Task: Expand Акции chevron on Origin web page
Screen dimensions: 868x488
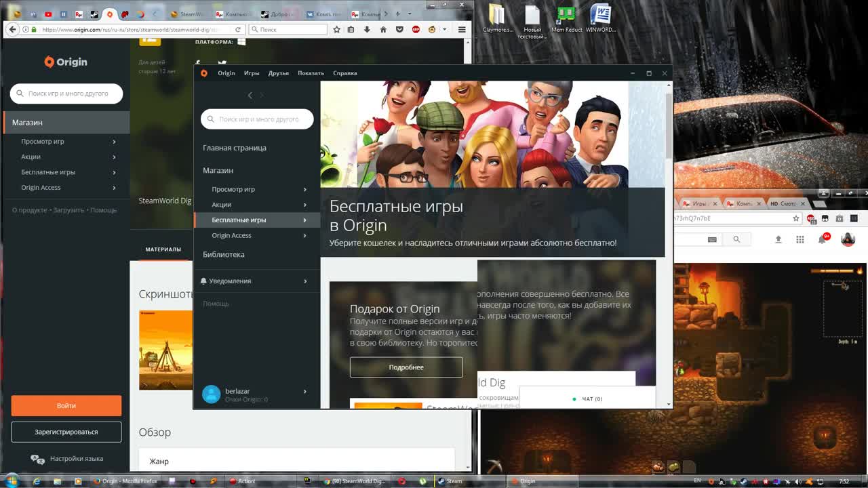Action: point(114,157)
